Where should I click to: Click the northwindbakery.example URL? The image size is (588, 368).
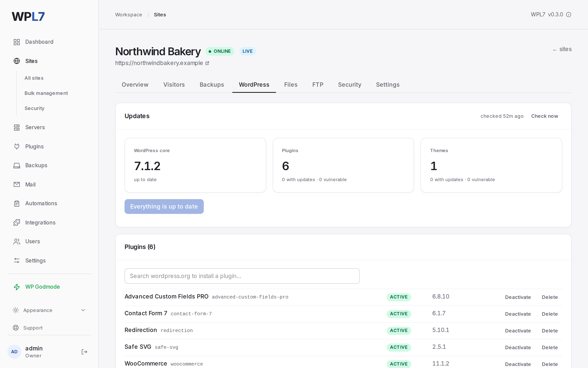click(x=159, y=63)
